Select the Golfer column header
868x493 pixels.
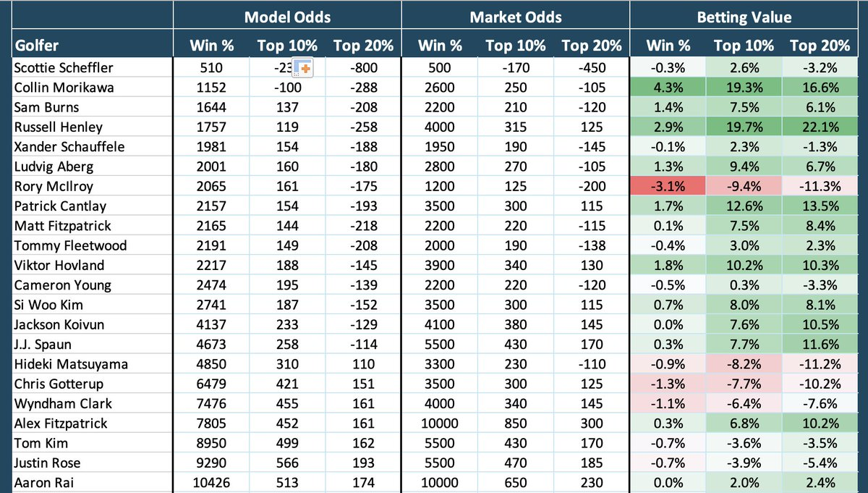[x=36, y=46]
